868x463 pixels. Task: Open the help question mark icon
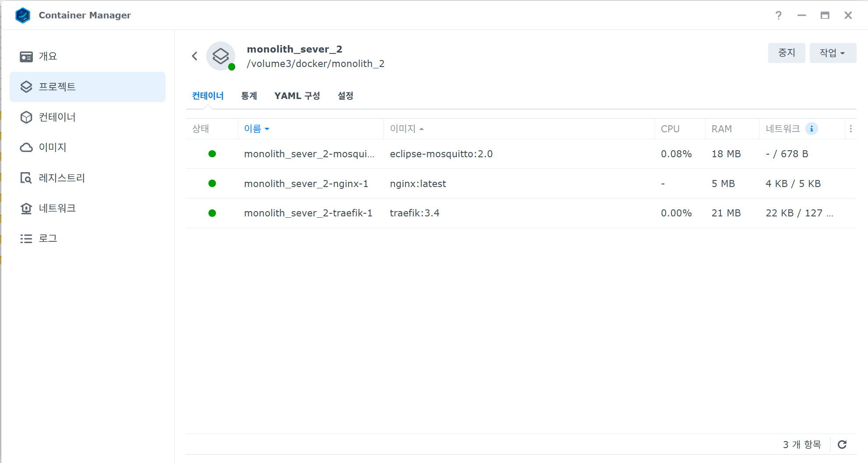click(x=778, y=15)
